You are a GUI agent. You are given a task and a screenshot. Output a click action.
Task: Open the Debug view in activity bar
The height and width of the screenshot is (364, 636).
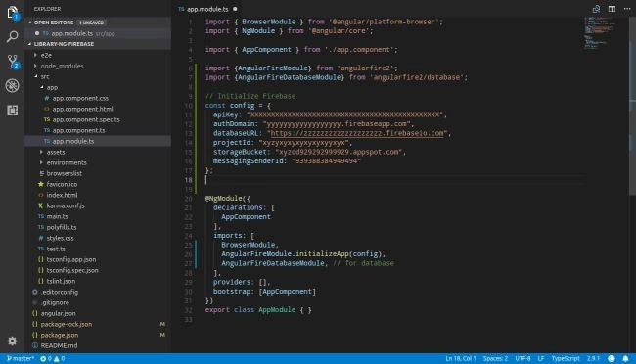[x=12, y=86]
